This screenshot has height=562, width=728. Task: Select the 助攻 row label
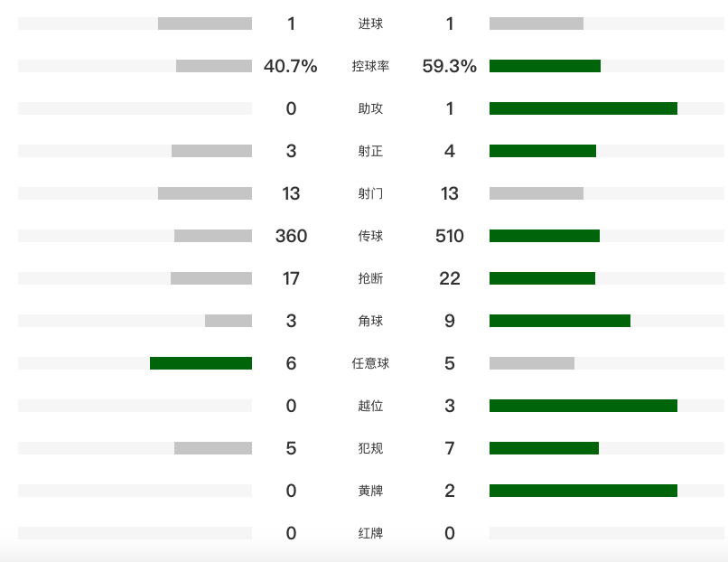pyautogui.click(x=370, y=108)
